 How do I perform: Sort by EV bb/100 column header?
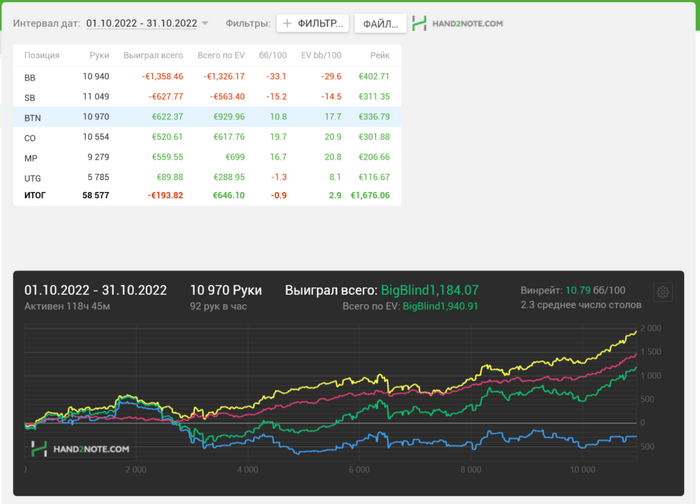point(321,56)
